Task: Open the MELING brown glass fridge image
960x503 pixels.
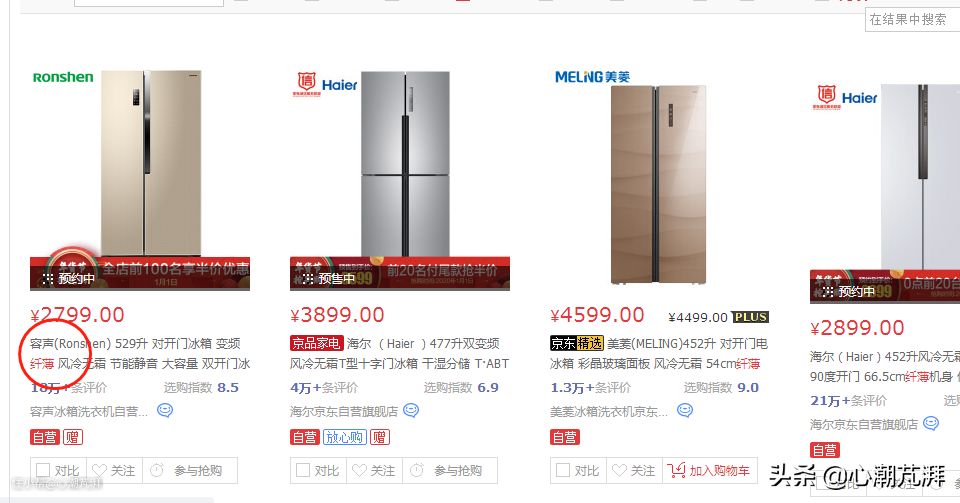Action: tap(658, 185)
